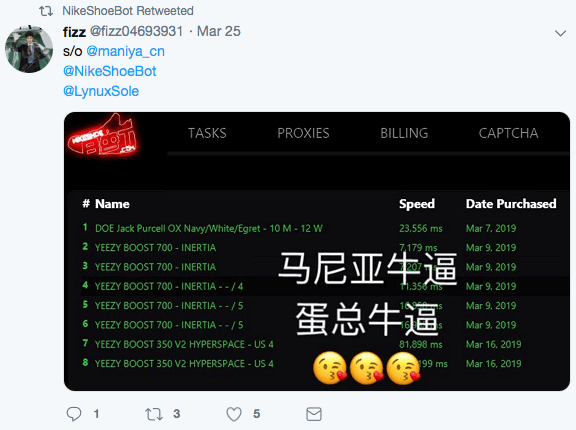
Task: Switch to the PROXIES tab
Action: (x=303, y=133)
